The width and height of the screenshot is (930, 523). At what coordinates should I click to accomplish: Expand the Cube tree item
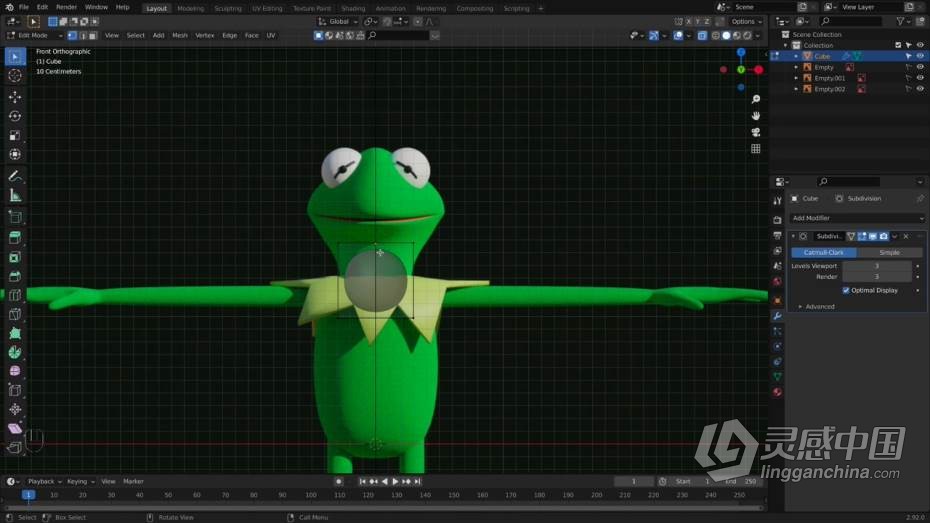point(796,56)
